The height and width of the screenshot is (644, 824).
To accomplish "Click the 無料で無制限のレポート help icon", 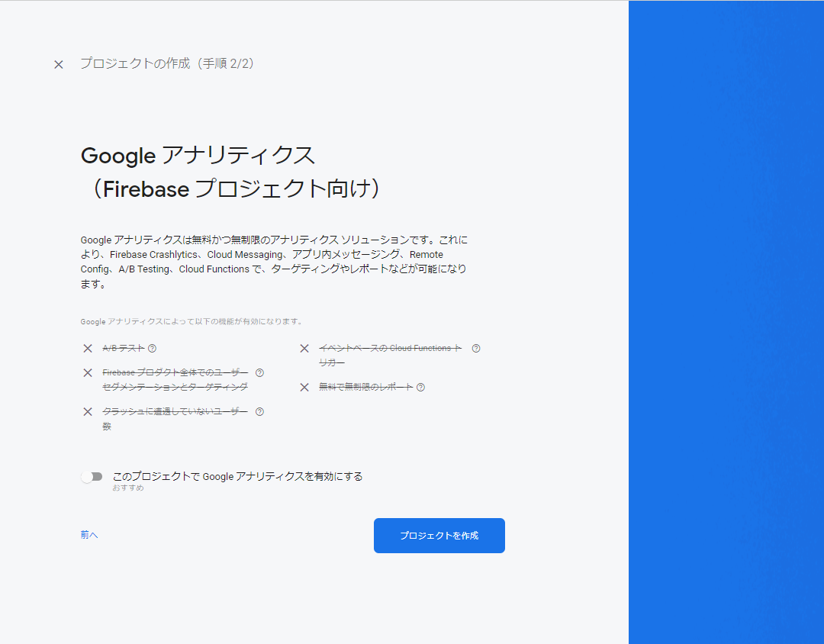I will pos(420,387).
